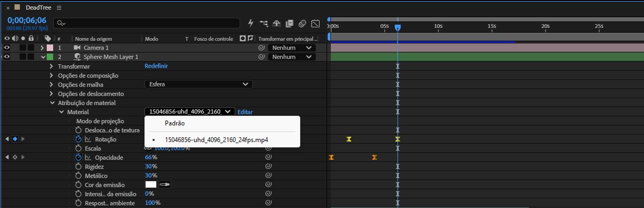Toggle Metálico stopwatch
This screenshot has height=208, width=644.
(x=78, y=176)
